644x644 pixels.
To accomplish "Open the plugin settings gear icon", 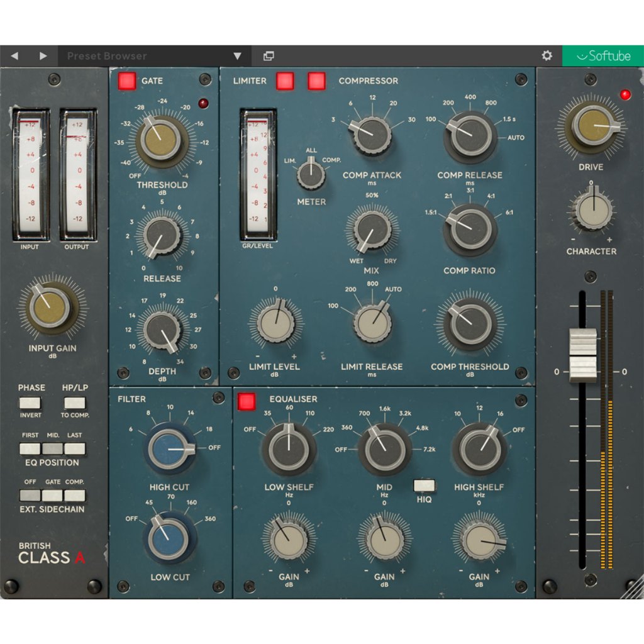I will (x=546, y=55).
